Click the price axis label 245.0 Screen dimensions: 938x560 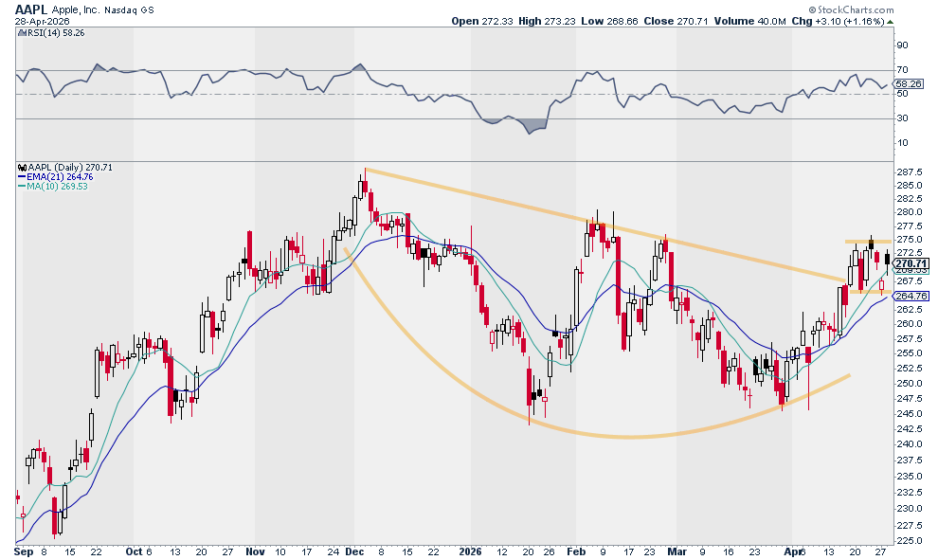(910, 413)
